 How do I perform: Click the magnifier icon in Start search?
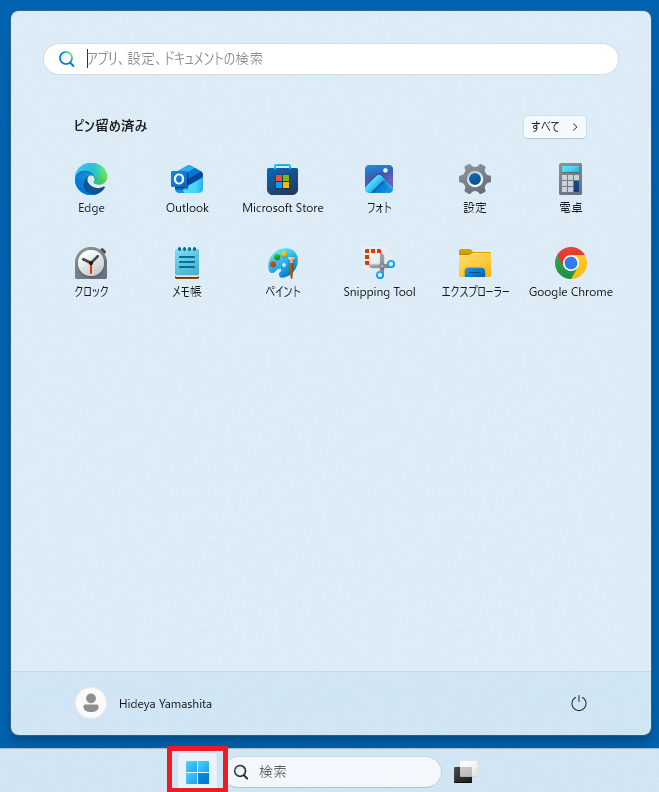(67, 59)
